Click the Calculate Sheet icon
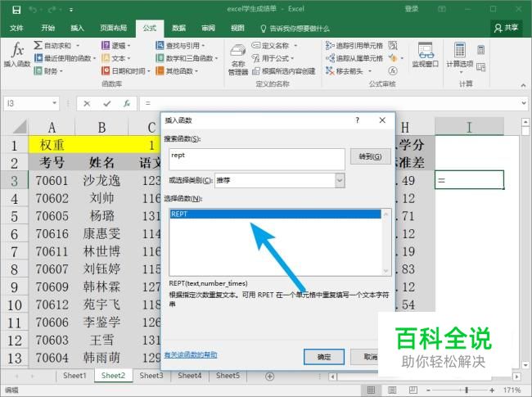 pyautogui.click(x=480, y=67)
